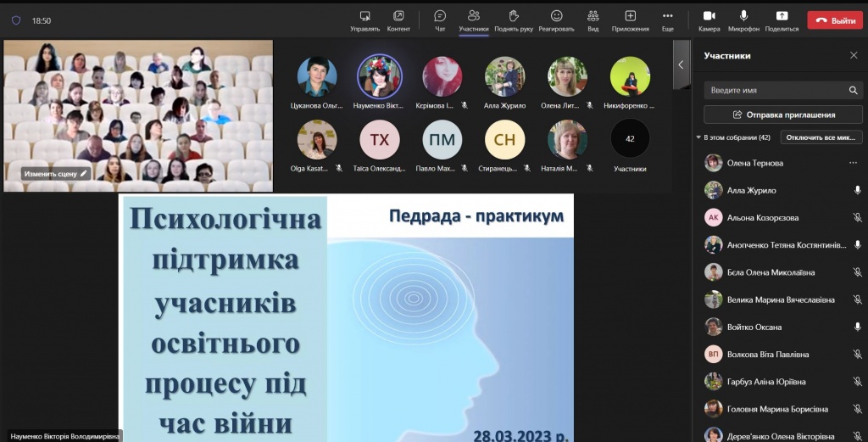Select Алла Журило name in participant list
The height and width of the screenshot is (442, 868).
(751, 191)
